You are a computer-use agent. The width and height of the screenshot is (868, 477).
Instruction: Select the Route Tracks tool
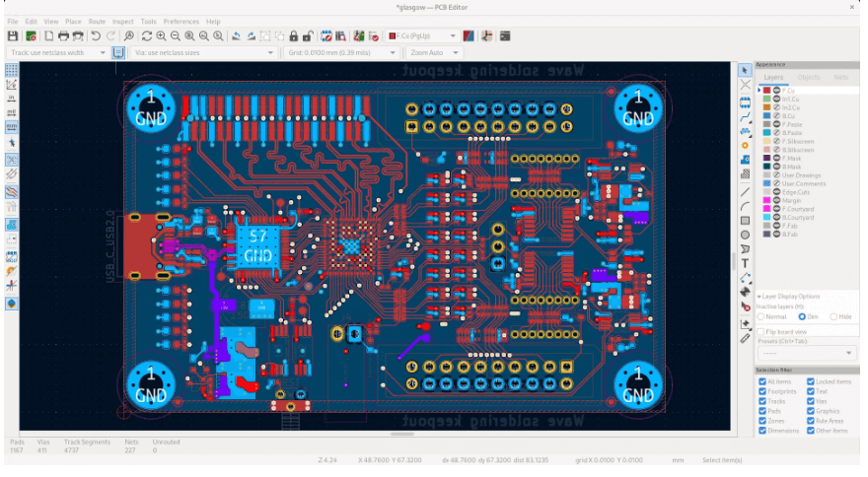[x=746, y=115]
